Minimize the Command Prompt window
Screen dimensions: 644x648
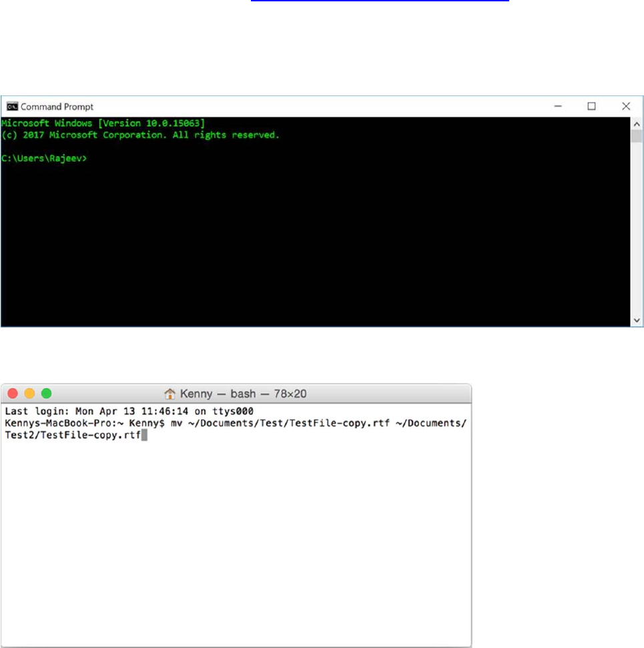tap(558, 106)
